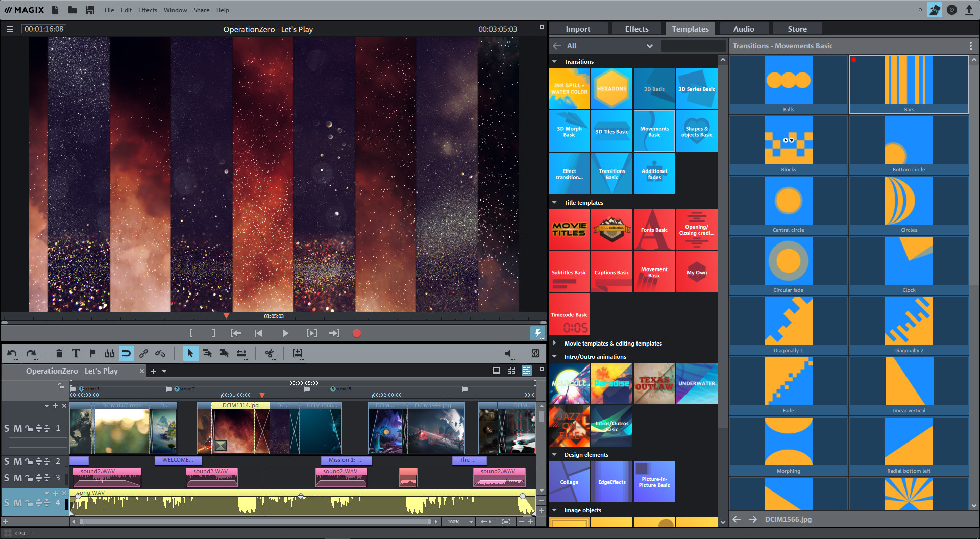
Task: Select the standard mouse mode arrow
Action: [x=190, y=353]
